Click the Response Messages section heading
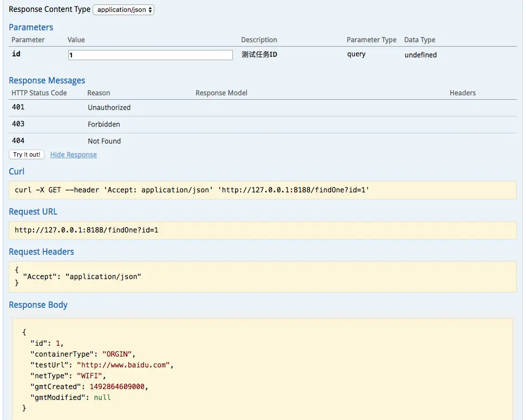Viewport: 526px width, 420px height. 47,80
